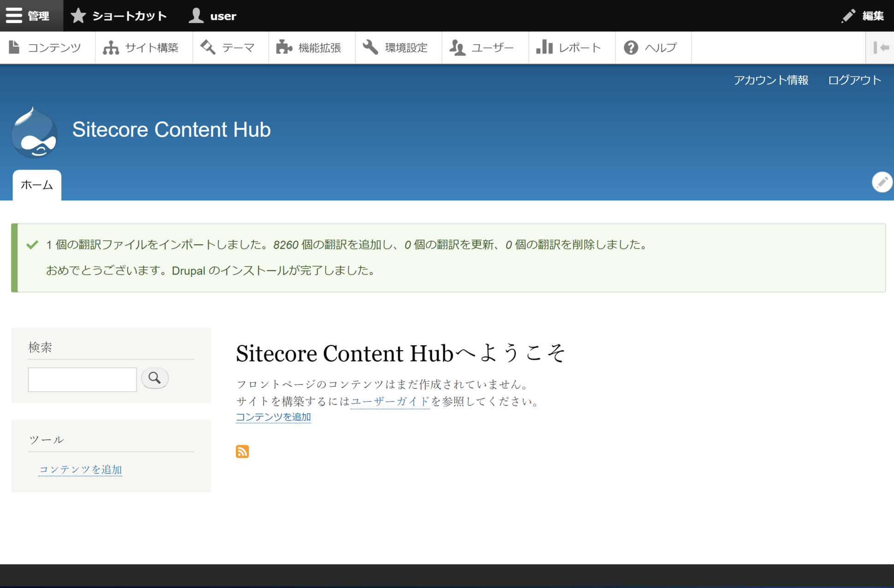Open the ショートカット star menu
The image size is (894, 588).
click(119, 16)
